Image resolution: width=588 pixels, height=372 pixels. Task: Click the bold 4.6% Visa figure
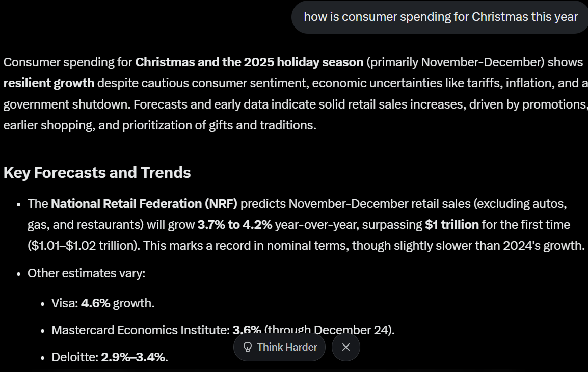95,303
